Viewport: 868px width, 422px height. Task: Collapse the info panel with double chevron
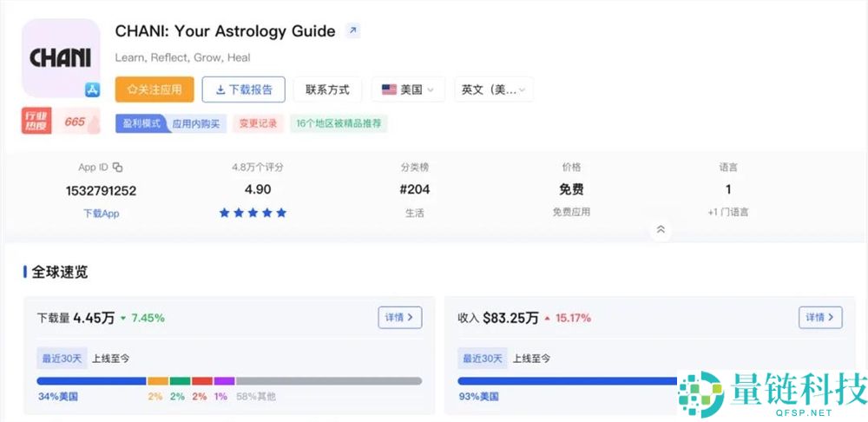pos(661,229)
